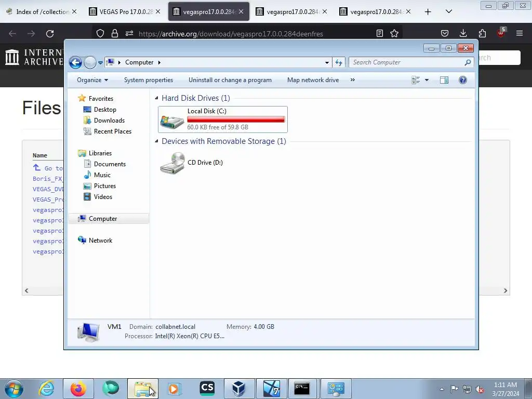Viewport: 532px width, 399px height.
Task: Toggle the preview pane icon
Action: click(x=444, y=80)
